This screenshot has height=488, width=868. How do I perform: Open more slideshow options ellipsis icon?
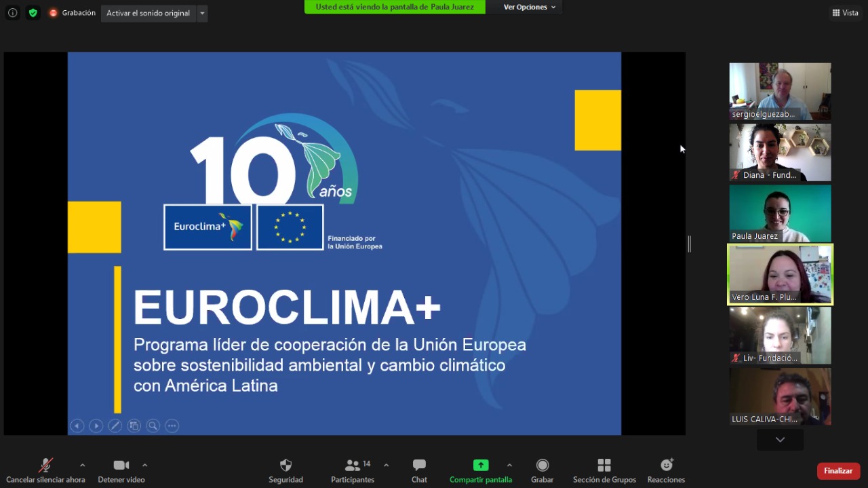point(172,426)
